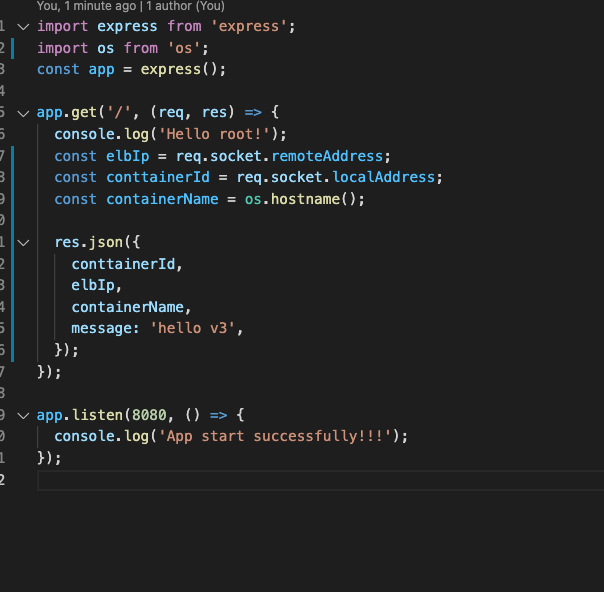
Task: Collapse the fold chevron beside the import express line
Action: tap(23, 27)
